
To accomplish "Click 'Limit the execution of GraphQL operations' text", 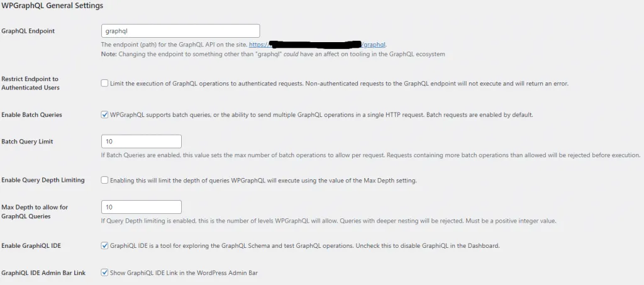I will coord(339,84).
